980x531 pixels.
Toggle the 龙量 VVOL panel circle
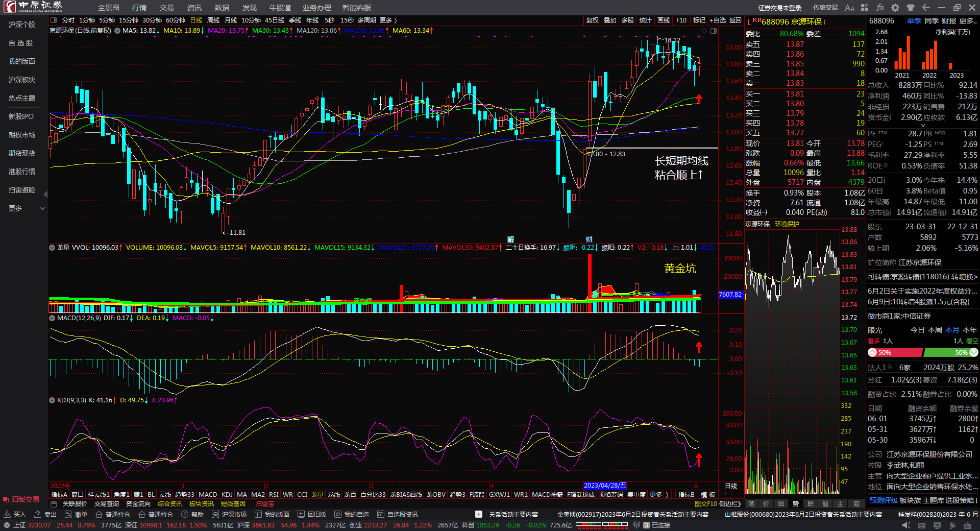(x=52, y=248)
